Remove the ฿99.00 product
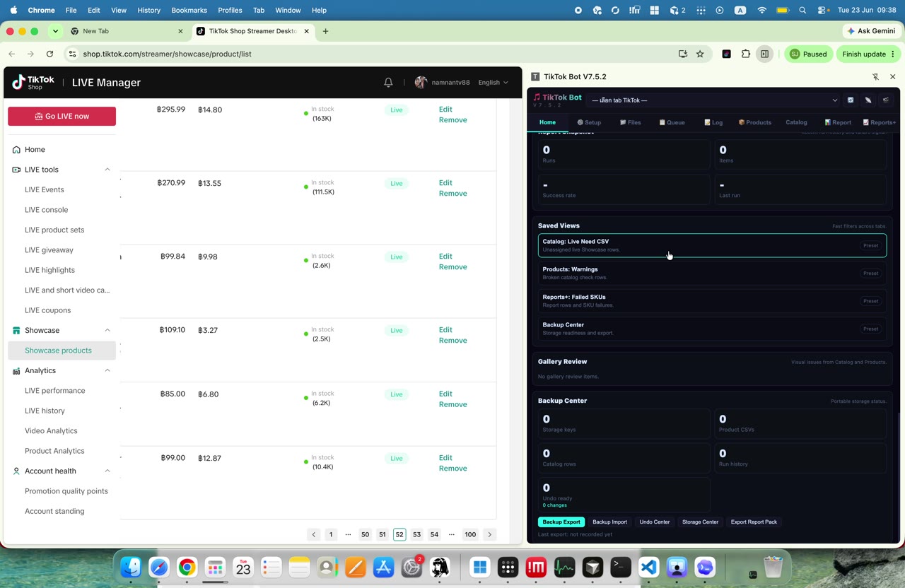Image resolution: width=905 pixels, height=588 pixels. click(x=452, y=469)
